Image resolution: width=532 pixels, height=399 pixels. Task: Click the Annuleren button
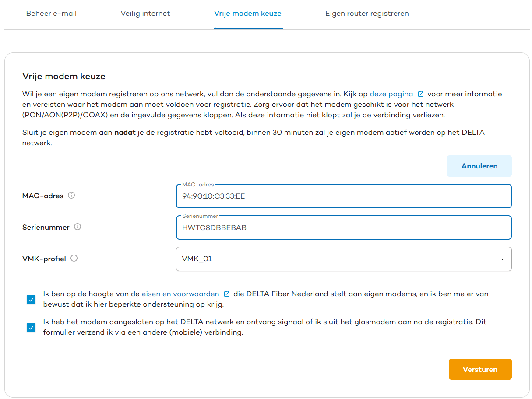click(x=479, y=166)
